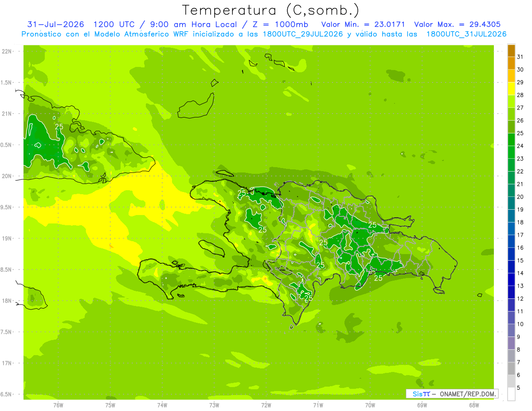Click the "19N" latitude label
The image size is (532, 411).
tap(7, 239)
